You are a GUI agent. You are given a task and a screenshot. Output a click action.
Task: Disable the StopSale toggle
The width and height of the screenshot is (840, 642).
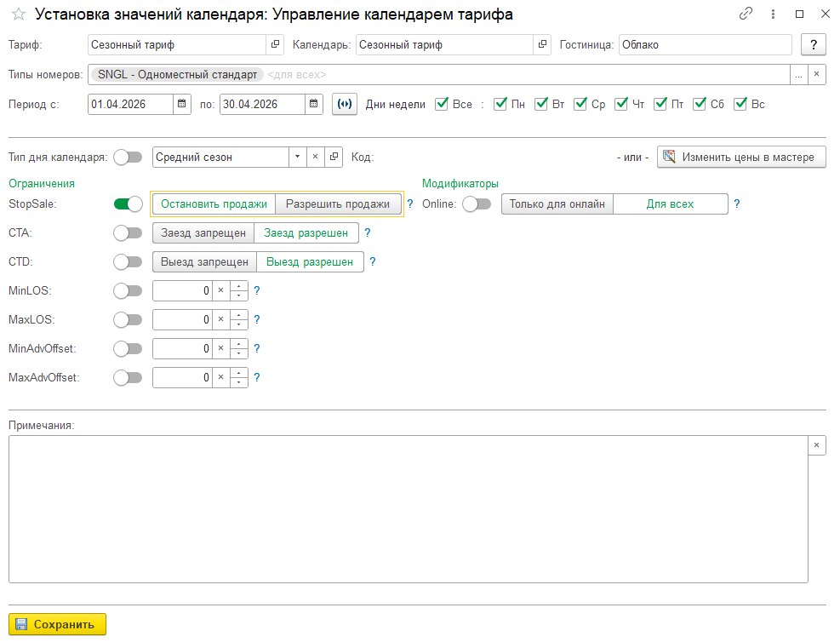pos(128,203)
